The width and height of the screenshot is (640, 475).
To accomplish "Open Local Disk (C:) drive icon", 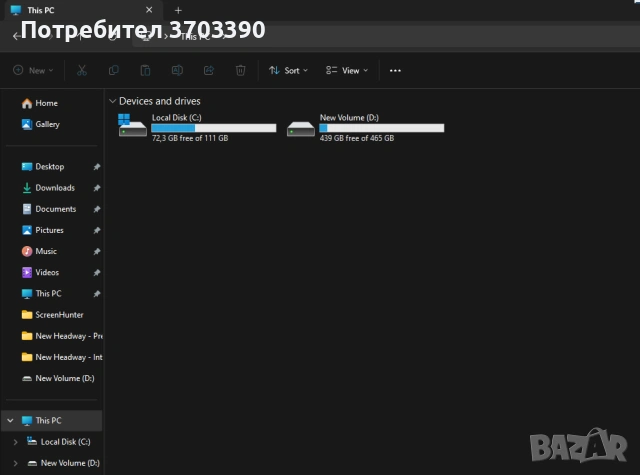I will pyautogui.click(x=132, y=126).
